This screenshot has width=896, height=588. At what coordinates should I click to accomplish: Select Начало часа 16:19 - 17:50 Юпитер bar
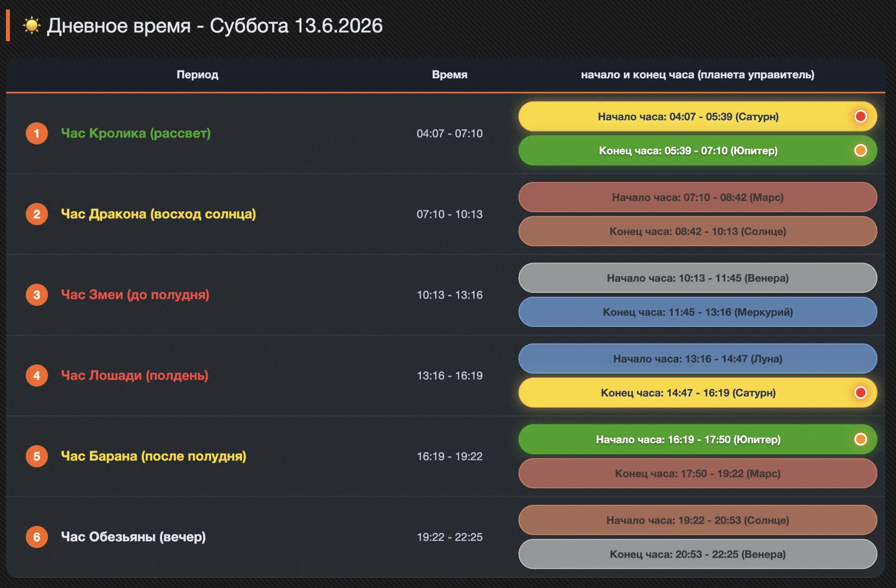coord(698,439)
